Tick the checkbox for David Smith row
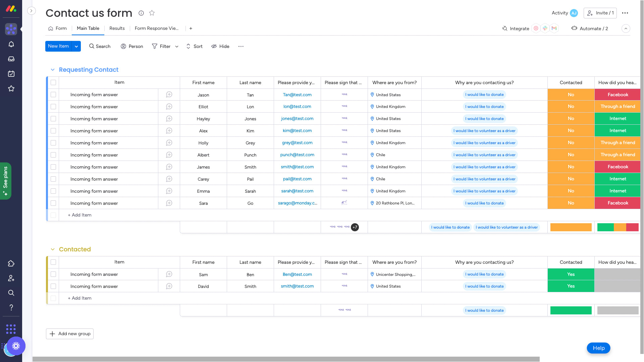 click(x=53, y=286)
